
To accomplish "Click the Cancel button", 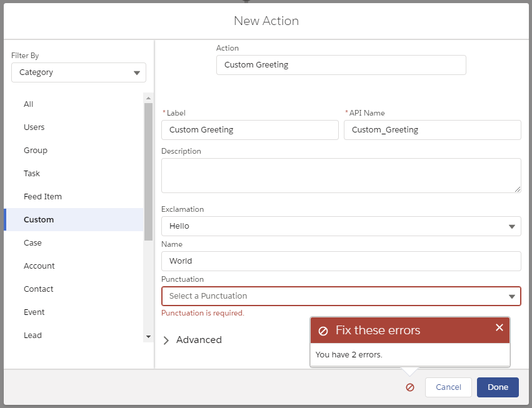I will point(448,387).
